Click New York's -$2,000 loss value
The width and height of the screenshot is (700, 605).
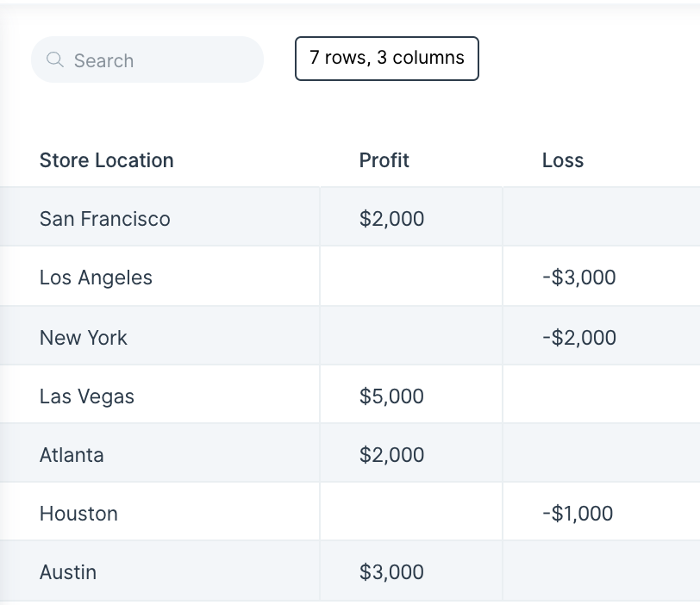click(579, 337)
